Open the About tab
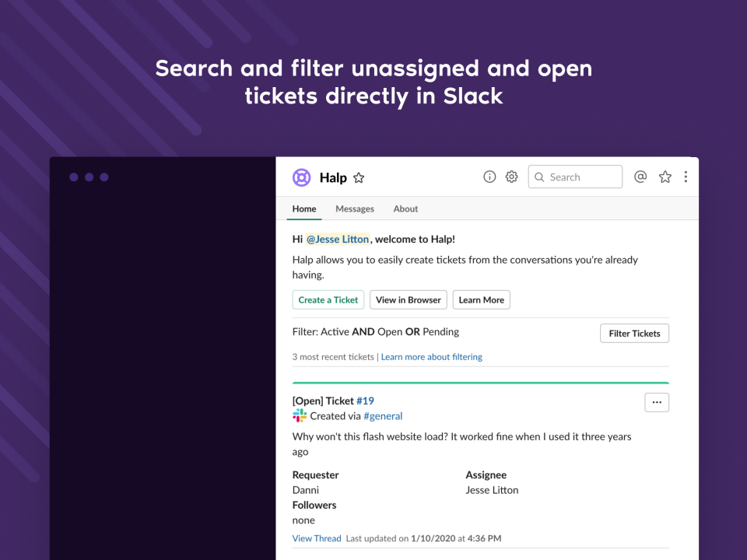 pyautogui.click(x=405, y=208)
